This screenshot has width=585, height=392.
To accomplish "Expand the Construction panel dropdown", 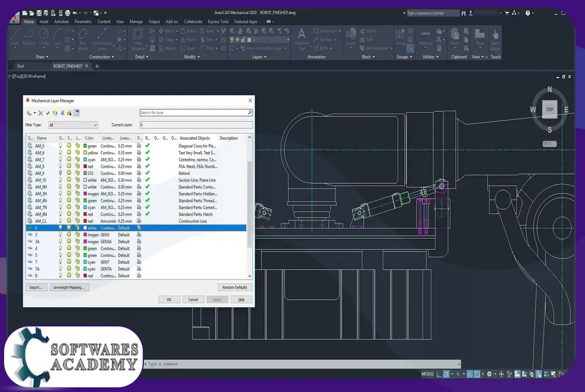I will 101,57.
